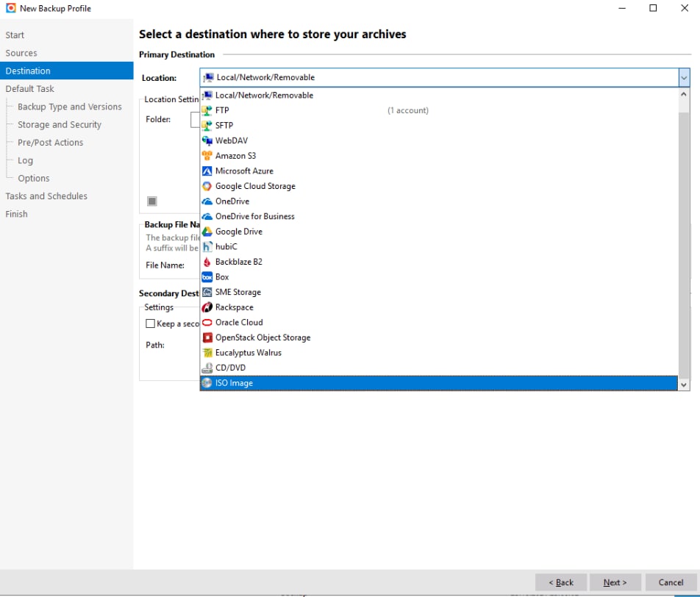Screen dimensions: 700x597
Task: Click the Eucalyptus Walrus icon
Action: (x=207, y=353)
